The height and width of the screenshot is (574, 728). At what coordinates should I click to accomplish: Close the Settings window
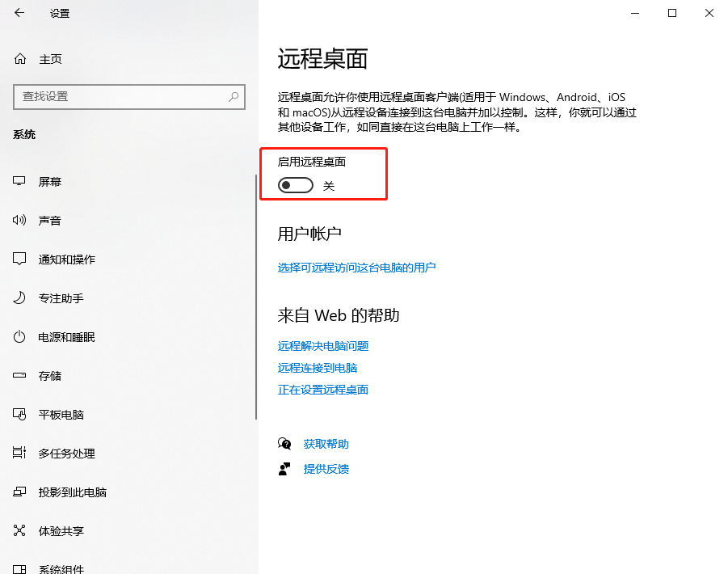[709, 13]
